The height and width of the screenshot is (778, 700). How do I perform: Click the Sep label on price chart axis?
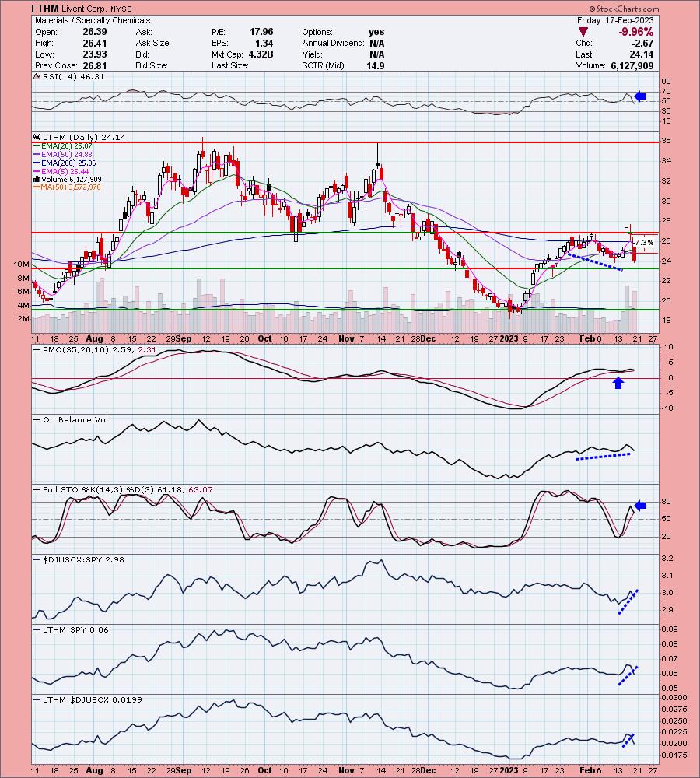point(184,339)
